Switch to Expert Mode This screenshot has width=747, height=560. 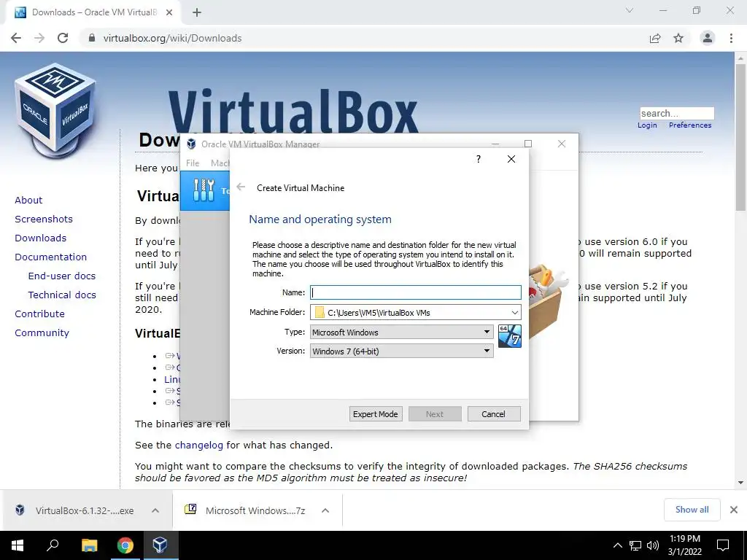click(x=376, y=414)
